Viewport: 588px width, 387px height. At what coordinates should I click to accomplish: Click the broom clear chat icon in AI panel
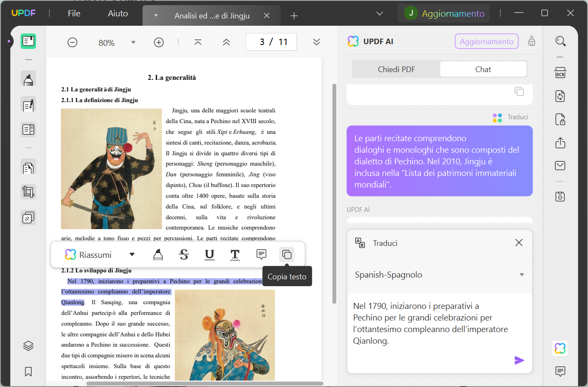click(532, 41)
